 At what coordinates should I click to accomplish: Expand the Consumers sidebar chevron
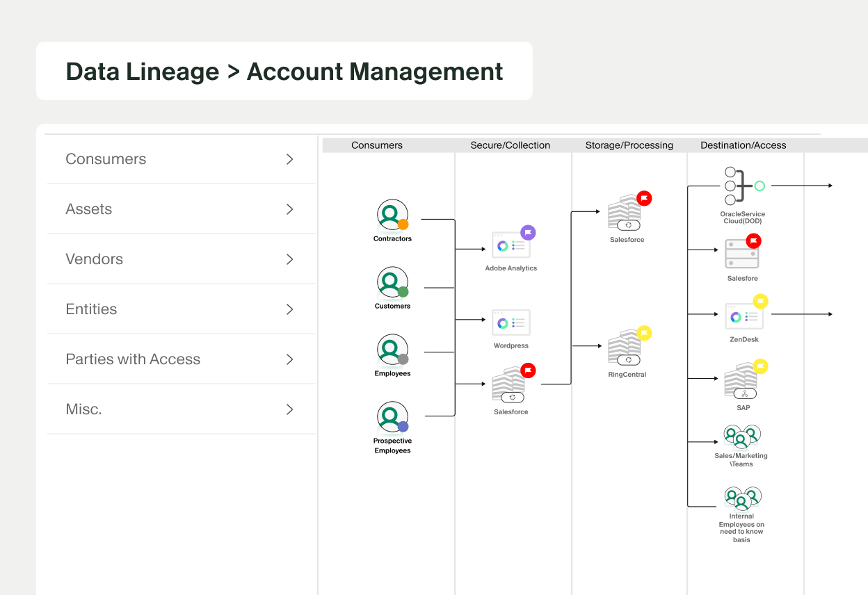click(290, 159)
